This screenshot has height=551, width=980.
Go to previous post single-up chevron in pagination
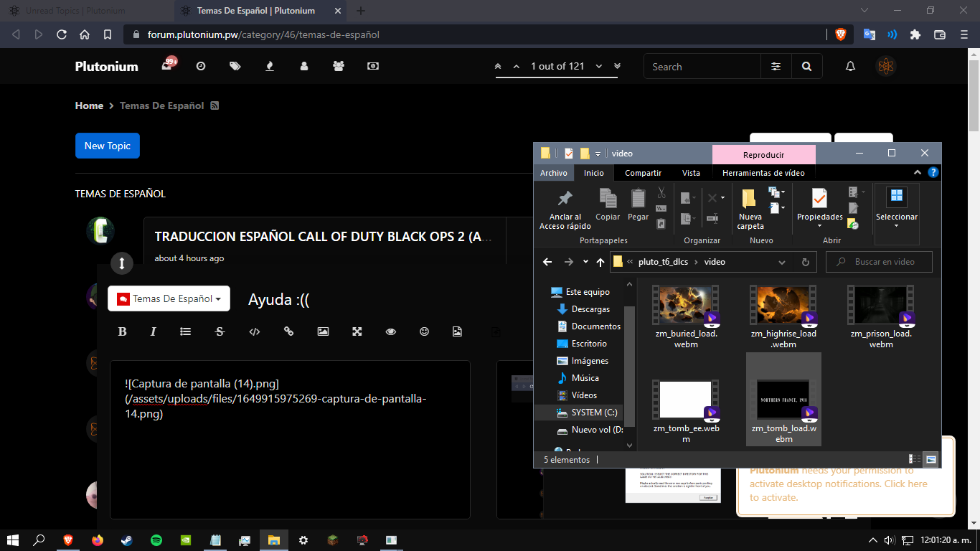click(516, 66)
